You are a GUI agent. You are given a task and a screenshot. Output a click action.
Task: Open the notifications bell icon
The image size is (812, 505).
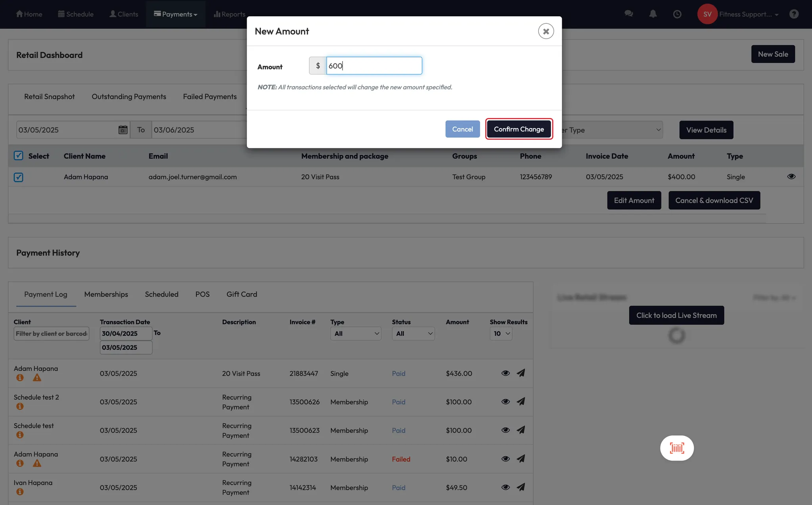click(653, 14)
